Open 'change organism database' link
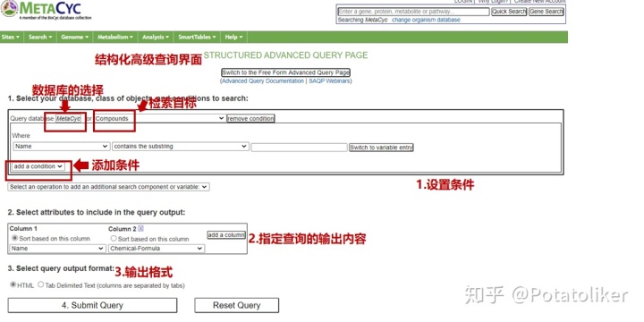 [426, 20]
